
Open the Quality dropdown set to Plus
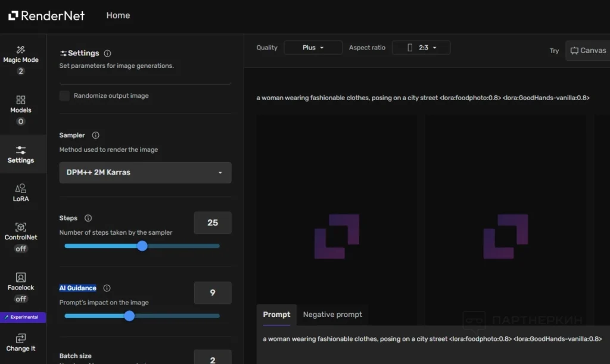coord(313,48)
